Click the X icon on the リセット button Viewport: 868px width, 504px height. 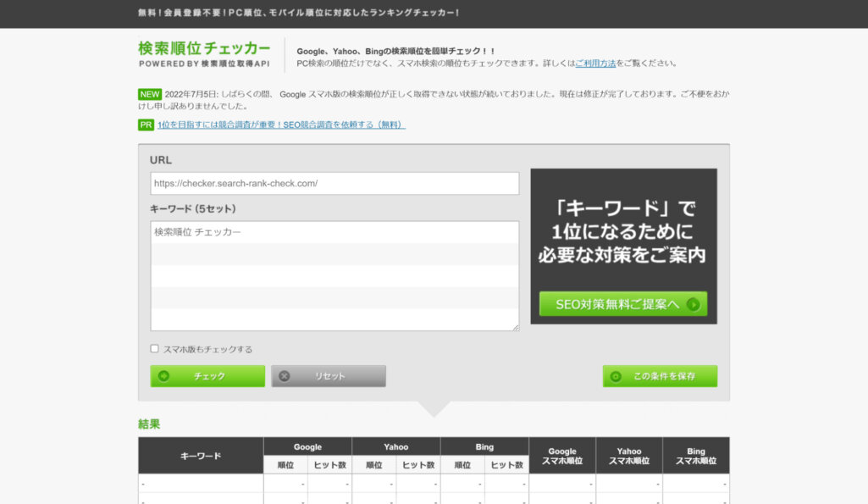285,376
